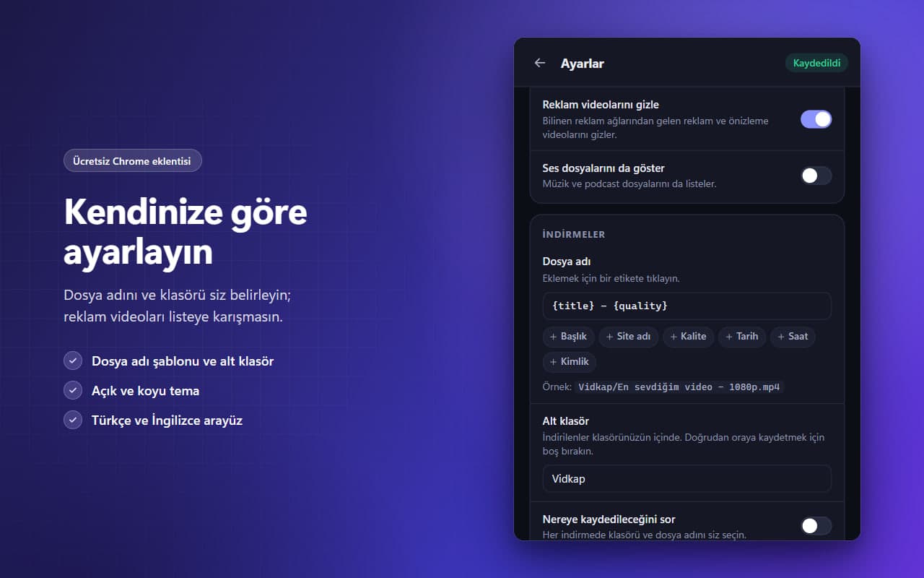924x578 pixels.
Task: Click the İNDİRMELER section heading
Action: [x=574, y=235]
